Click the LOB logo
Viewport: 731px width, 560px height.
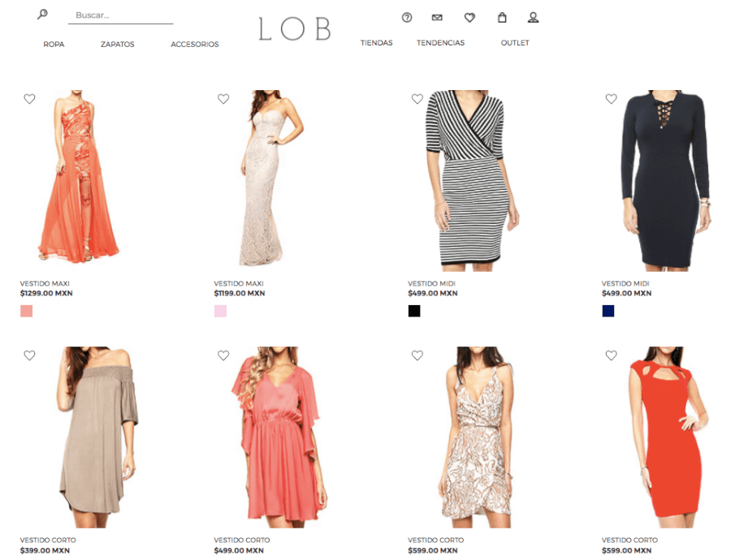[295, 29]
